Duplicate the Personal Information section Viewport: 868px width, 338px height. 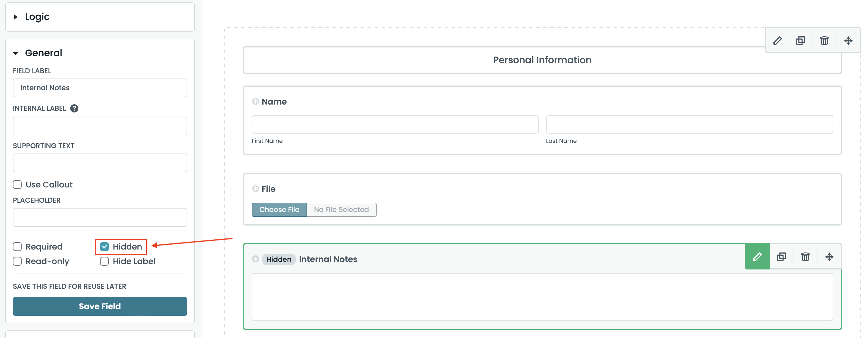pyautogui.click(x=801, y=41)
